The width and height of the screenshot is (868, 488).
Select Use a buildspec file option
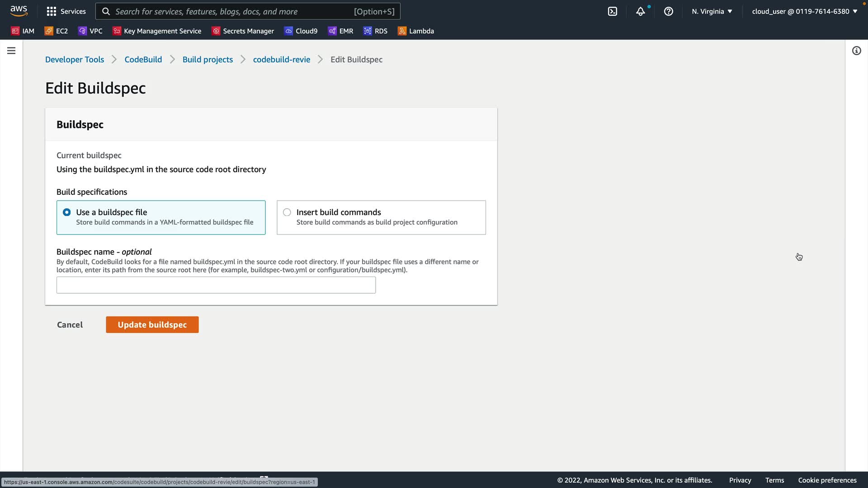tap(67, 212)
